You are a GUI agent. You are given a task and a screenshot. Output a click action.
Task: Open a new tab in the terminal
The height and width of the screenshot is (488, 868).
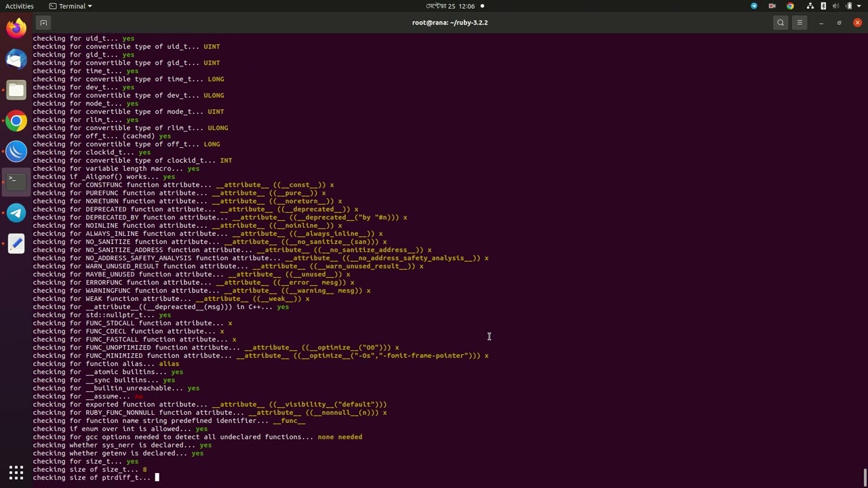click(x=43, y=22)
